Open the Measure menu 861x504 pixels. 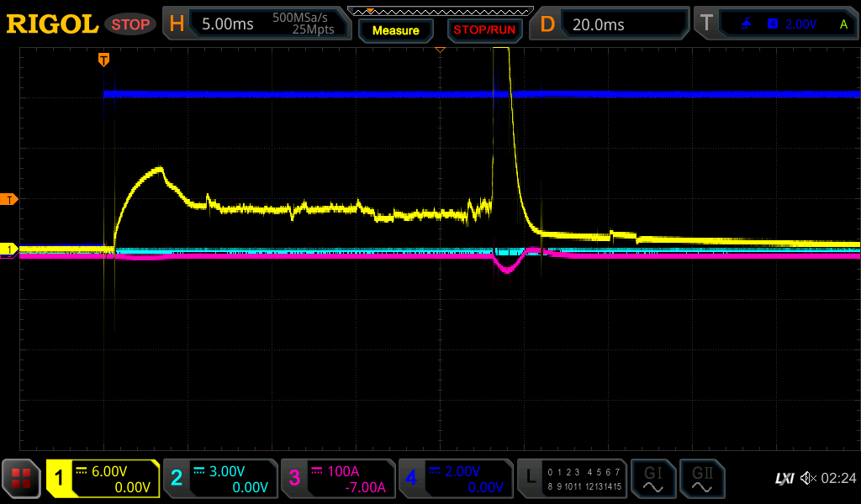tap(395, 30)
